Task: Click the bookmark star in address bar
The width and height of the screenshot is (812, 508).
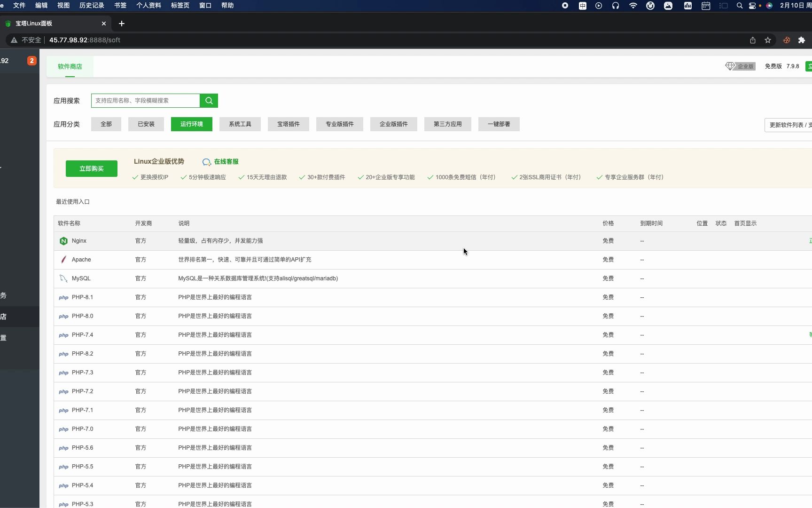Action: (x=768, y=40)
